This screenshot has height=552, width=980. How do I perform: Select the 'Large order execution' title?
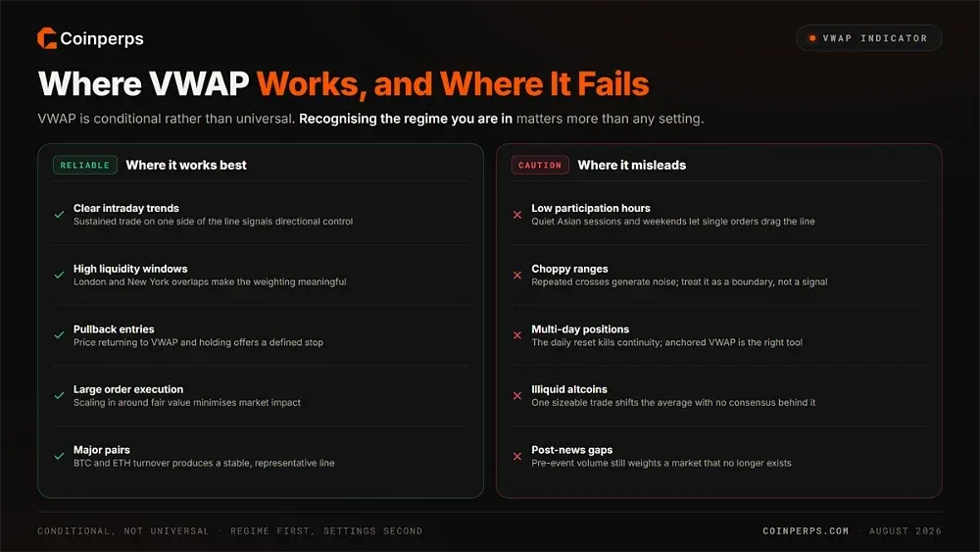pyautogui.click(x=128, y=389)
